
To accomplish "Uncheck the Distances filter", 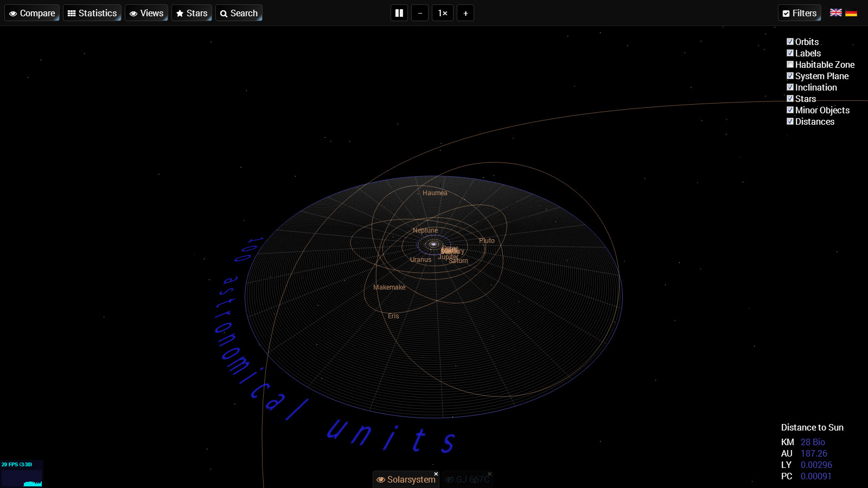I will tap(790, 121).
